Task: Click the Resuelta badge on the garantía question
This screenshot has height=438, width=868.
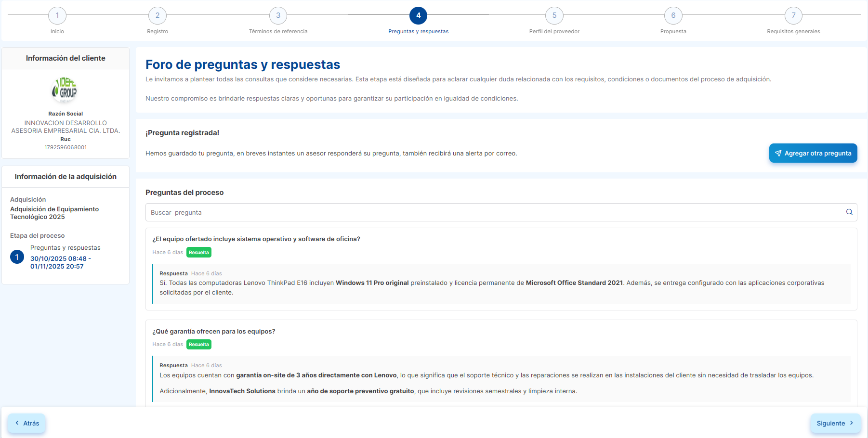Action: (x=199, y=345)
